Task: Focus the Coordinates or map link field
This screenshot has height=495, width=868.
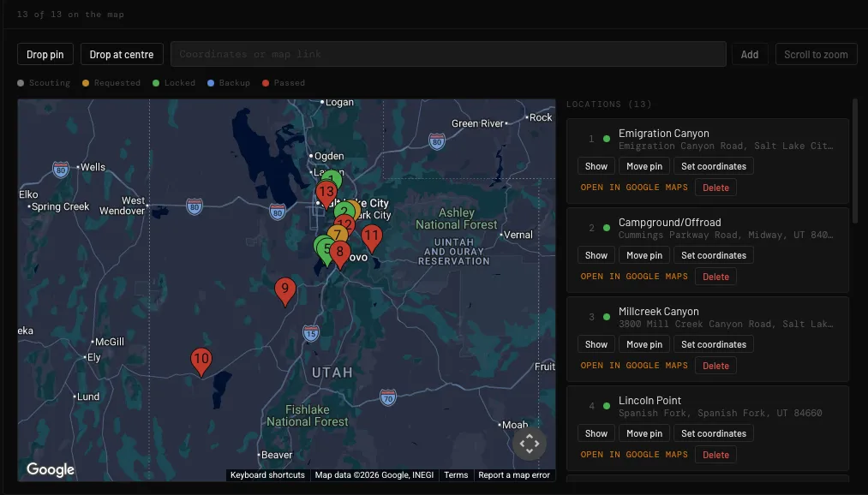Action: 448,54
